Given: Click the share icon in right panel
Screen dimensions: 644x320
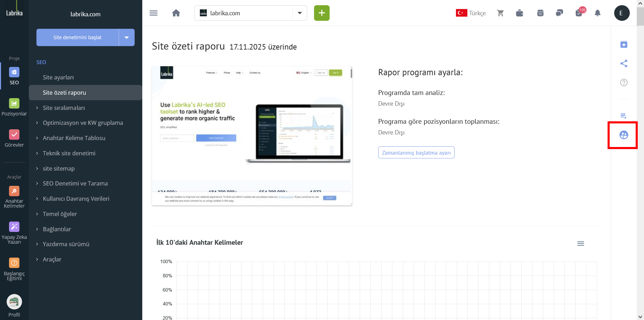Looking at the screenshot, I should click(624, 63).
